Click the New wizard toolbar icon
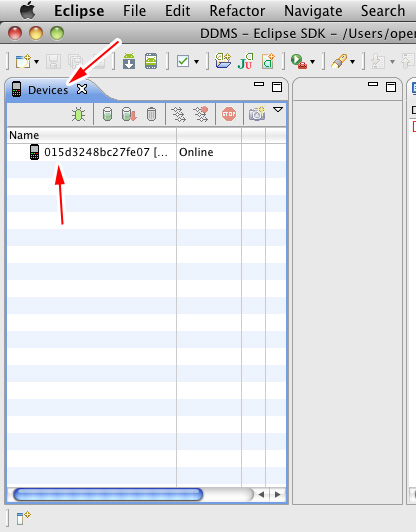 [x=23, y=61]
